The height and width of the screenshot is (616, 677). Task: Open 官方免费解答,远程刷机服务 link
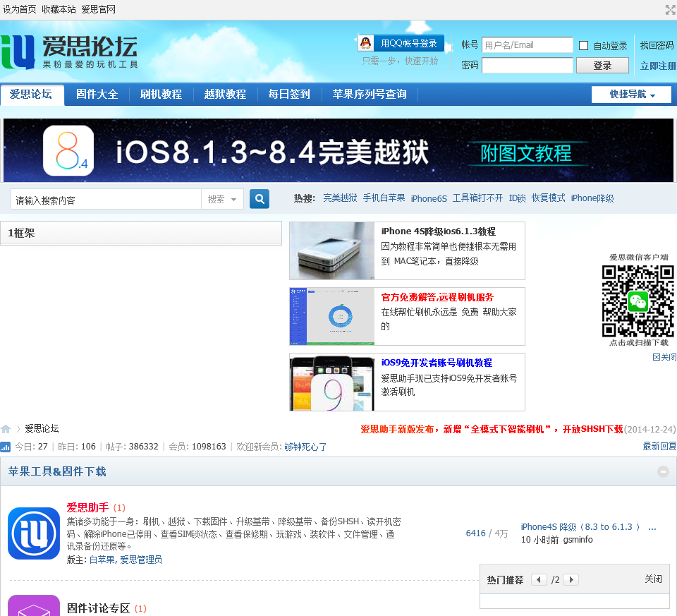(437, 297)
